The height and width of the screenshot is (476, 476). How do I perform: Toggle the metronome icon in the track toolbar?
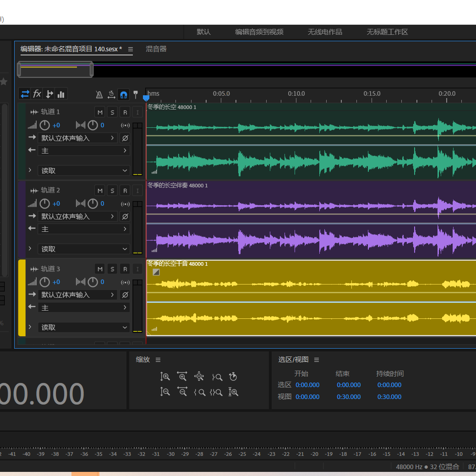99,95
